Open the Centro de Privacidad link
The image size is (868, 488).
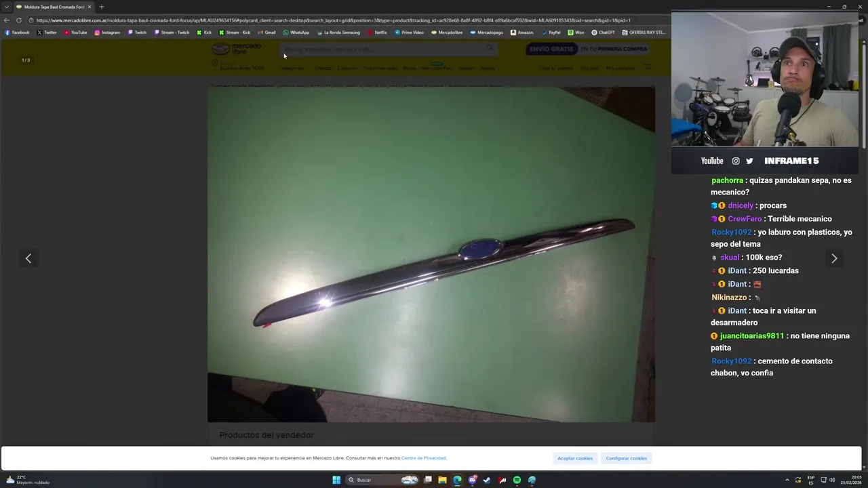pyautogui.click(x=424, y=458)
